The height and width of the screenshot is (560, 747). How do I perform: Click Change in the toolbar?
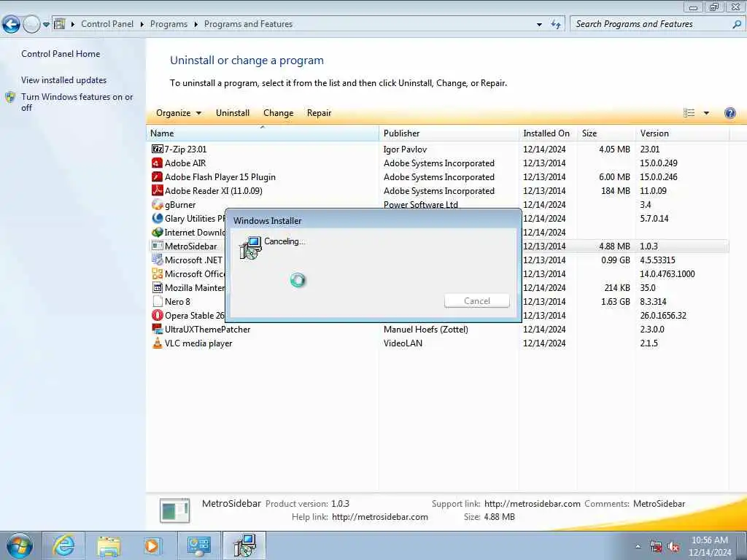coord(278,113)
